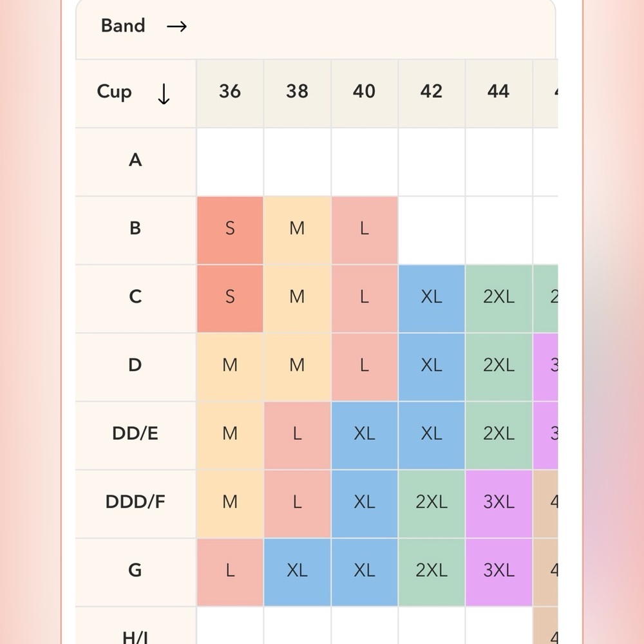The height and width of the screenshot is (644, 644).
Task: Click the DDD/F cup row label
Action: tap(135, 502)
